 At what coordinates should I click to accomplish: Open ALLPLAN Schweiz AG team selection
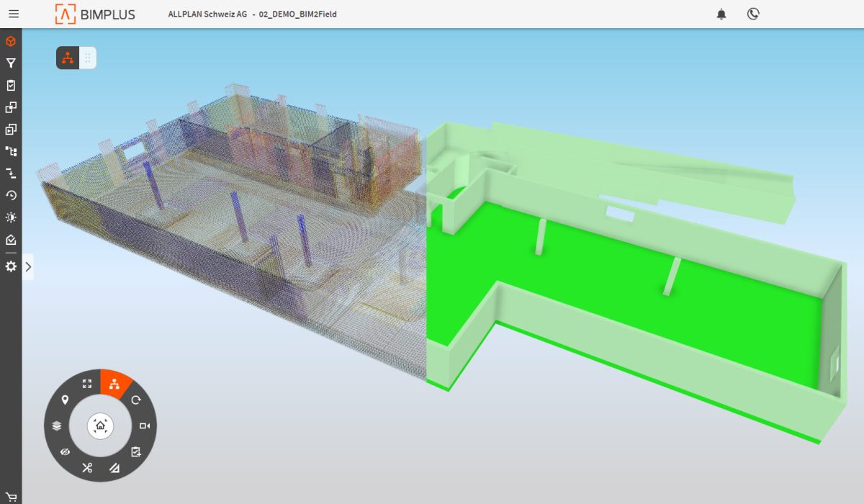[207, 14]
